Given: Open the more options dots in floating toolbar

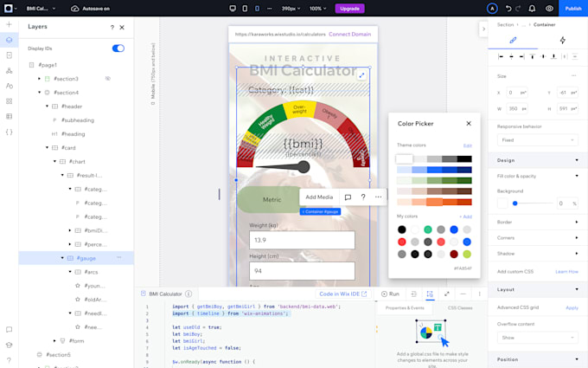Looking at the screenshot, I should (378, 197).
